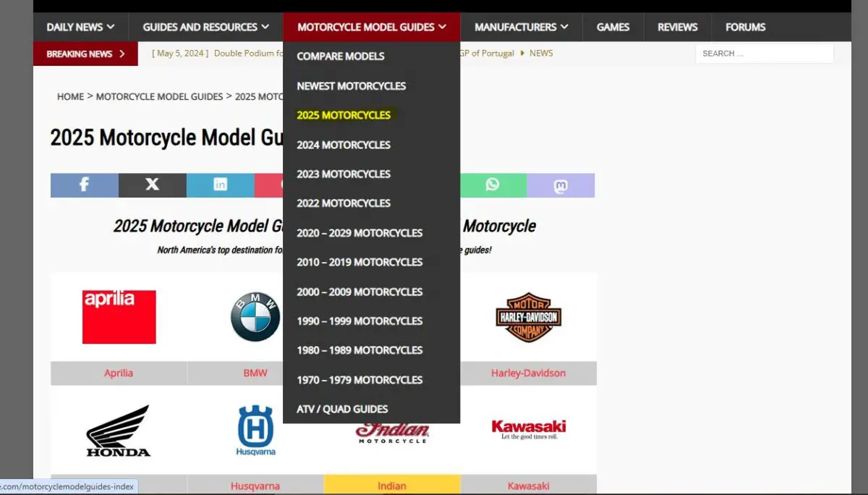Go to HOME via the breadcrumb link
This screenshot has height=495, width=868.
[x=70, y=96]
